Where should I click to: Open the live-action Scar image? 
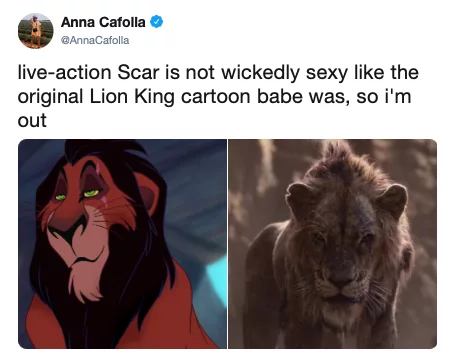tap(333, 244)
